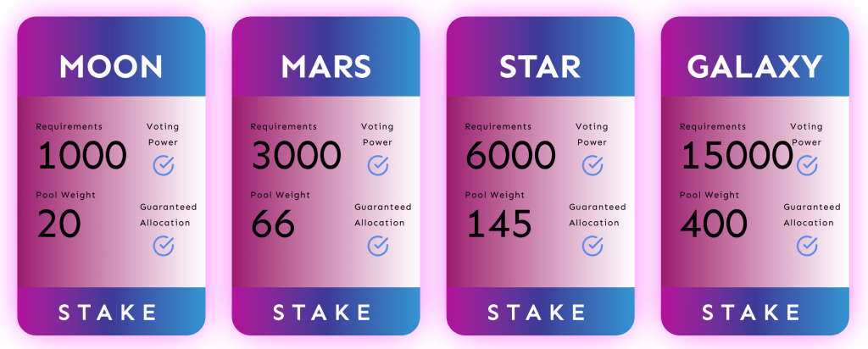Click the Guaranteed Allocation checkmark in STAR tier

[x=593, y=246]
